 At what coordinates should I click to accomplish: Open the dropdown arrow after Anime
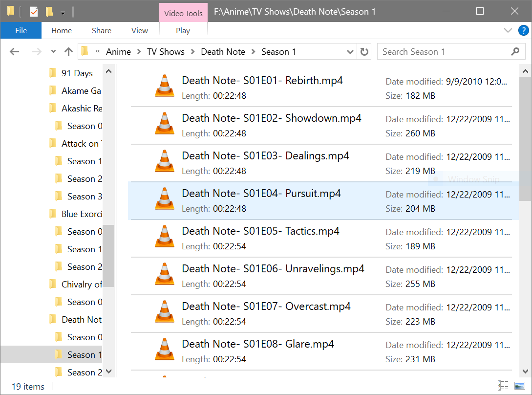click(139, 52)
